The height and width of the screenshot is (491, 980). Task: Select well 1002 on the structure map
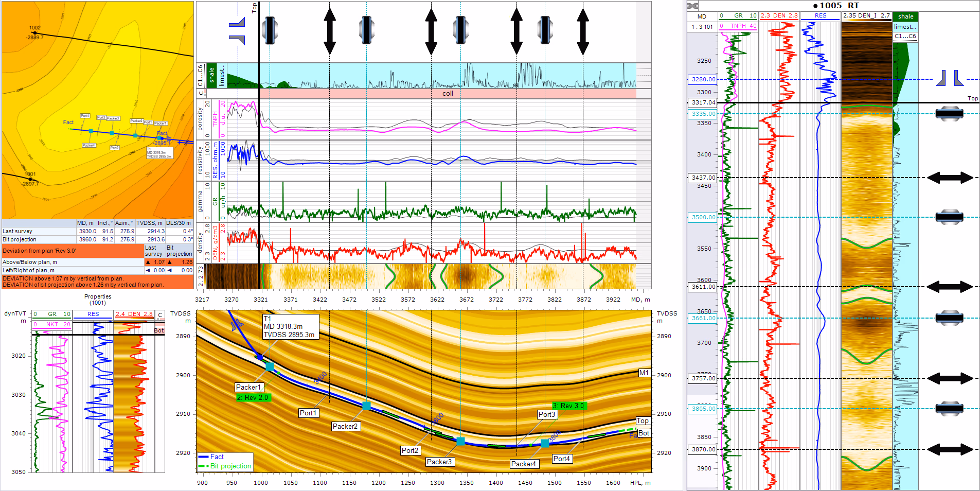[34, 32]
